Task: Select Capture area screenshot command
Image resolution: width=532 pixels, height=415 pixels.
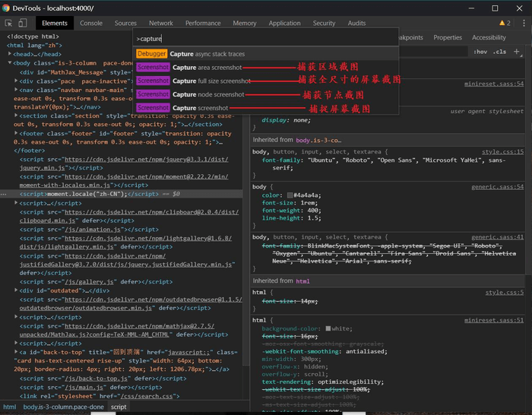Action: coord(266,68)
